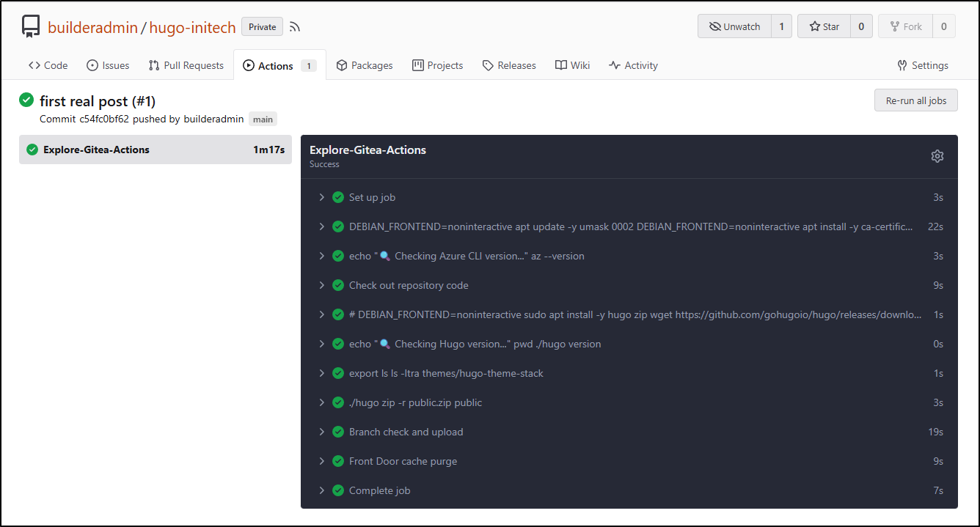Image resolution: width=980 pixels, height=527 pixels.
Task: Open commit c54fc0bf62 link
Action: tap(104, 119)
